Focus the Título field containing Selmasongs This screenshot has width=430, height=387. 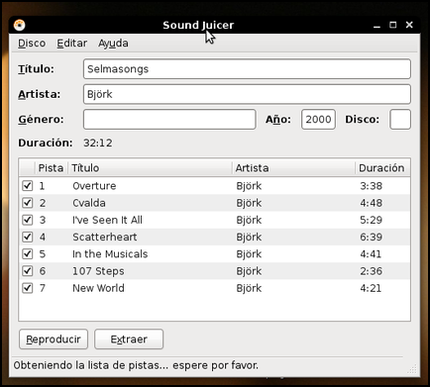(x=247, y=69)
